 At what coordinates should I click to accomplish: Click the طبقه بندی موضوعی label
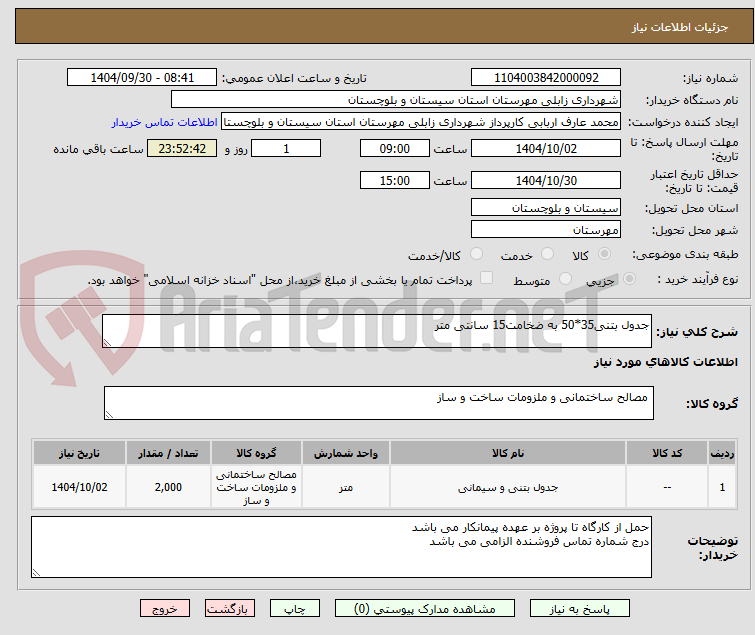[x=685, y=254]
